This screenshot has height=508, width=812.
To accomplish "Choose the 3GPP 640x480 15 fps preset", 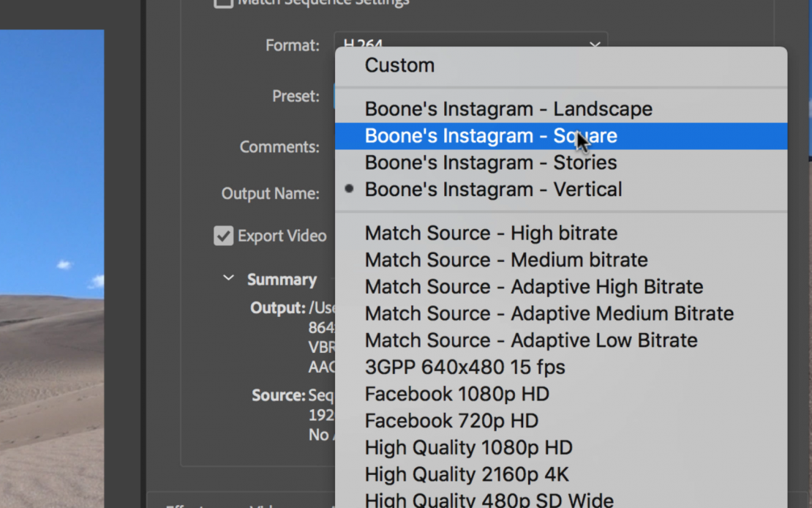I will (465, 367).
